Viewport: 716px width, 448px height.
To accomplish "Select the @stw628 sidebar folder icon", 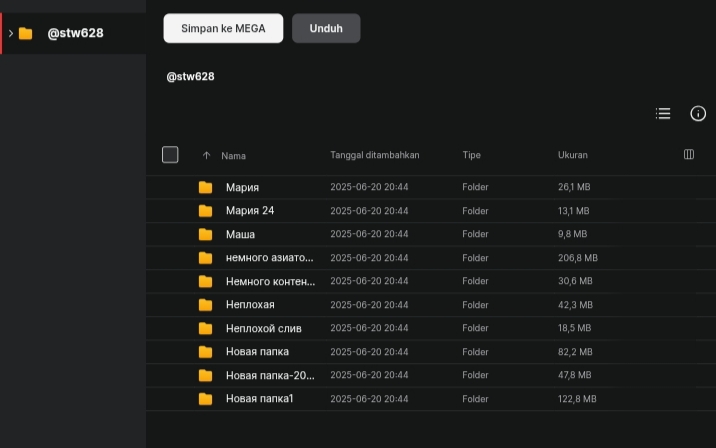I will click(x=26, y=33).
